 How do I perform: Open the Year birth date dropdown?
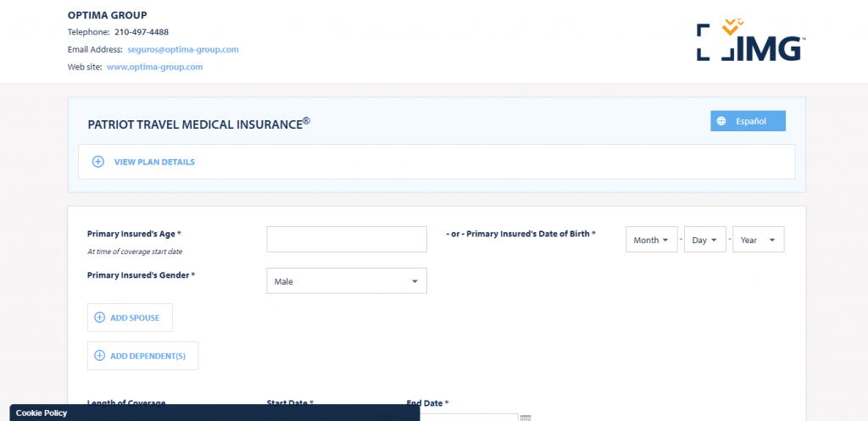coord(758,240)
